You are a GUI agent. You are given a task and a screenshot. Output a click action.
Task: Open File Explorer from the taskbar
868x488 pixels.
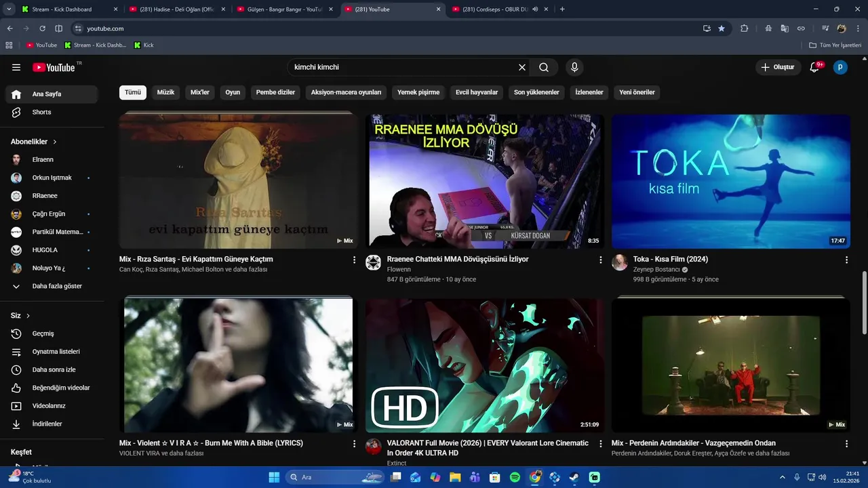455,477
